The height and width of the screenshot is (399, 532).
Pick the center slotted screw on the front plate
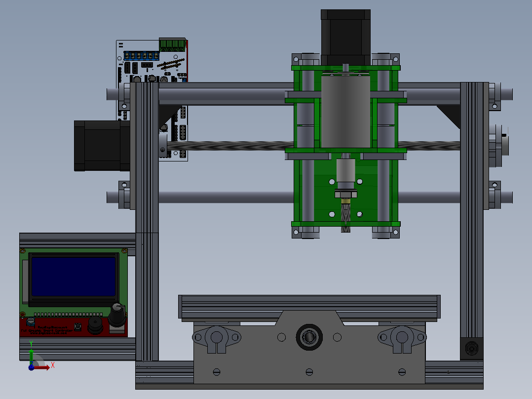(309, 372)
